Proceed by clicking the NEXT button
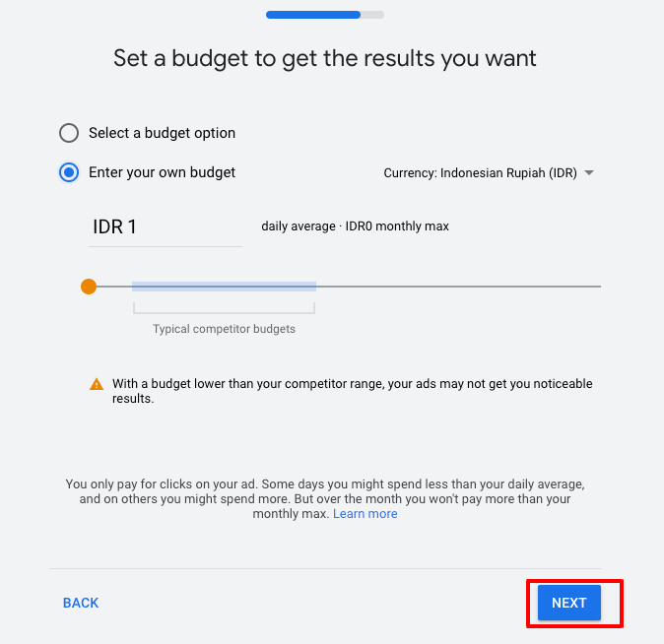Image resolution: width=664 pixels, height=644 pixels. point(569,603)
